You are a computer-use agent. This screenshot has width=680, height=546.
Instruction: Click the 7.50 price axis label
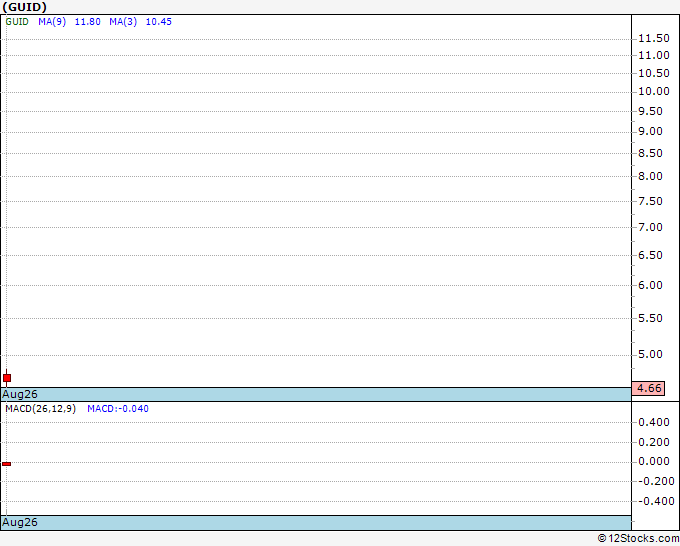pos(651,201)
